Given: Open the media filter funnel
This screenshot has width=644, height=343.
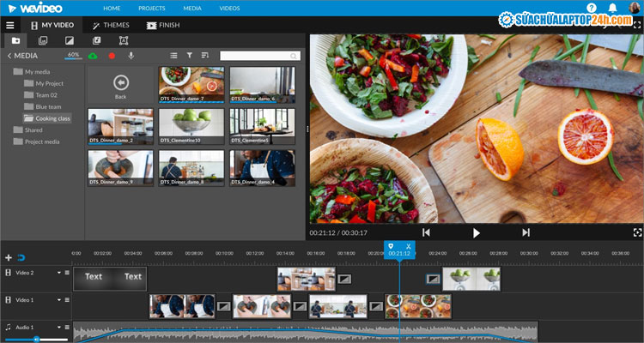Looking at the screenshot, I should coord(190,56).
